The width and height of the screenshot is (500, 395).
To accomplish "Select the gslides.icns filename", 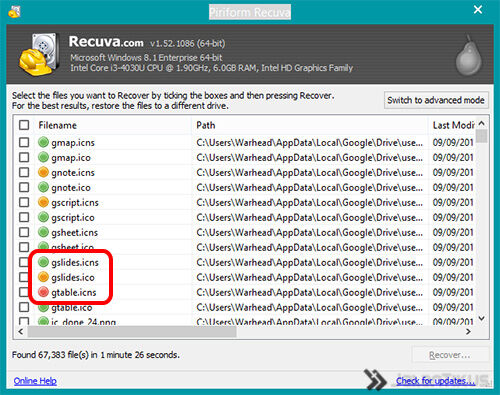I will point(75,263).
